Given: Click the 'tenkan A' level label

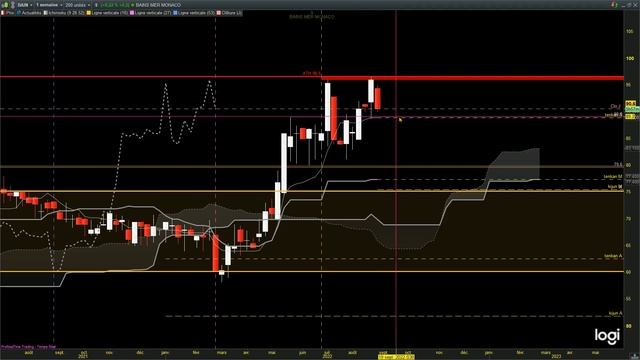Looking at the screenshot, I should [x=613, y=256].
